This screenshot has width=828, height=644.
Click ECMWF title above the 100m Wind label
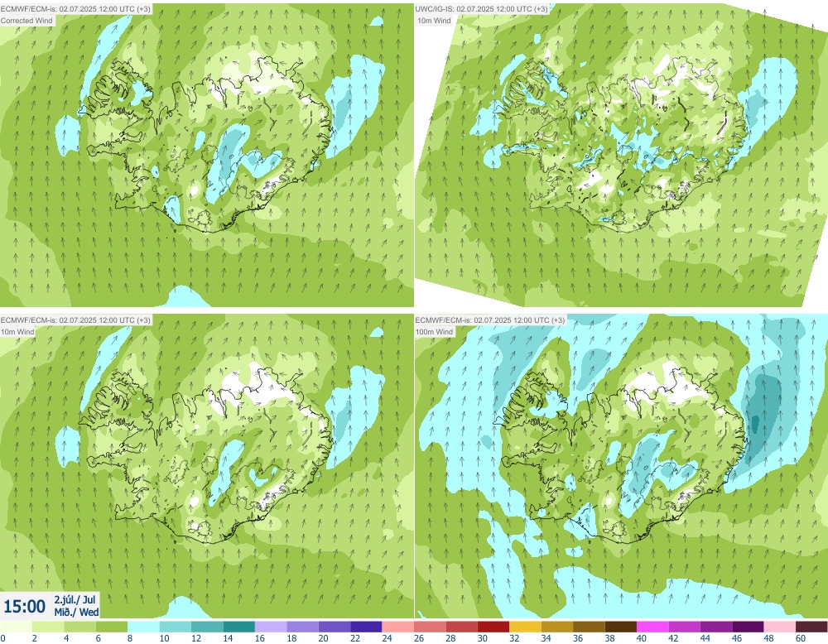tap(490, 320)
